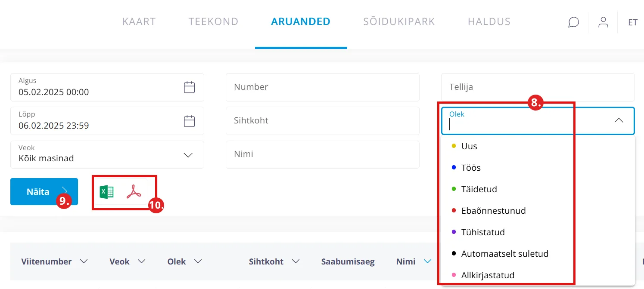The height and width of the screenshot is (289, 644).
Task: Switch language via ET selector
Action: 632,22
